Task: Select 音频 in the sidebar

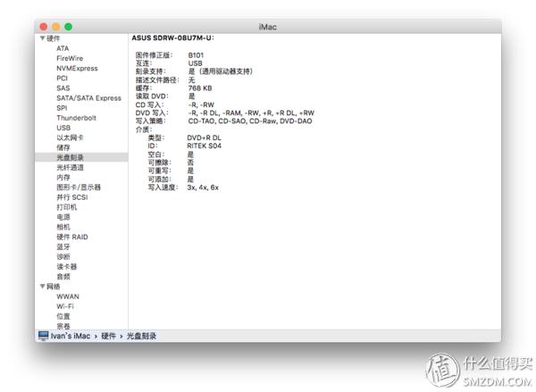Action: [63, 277]
